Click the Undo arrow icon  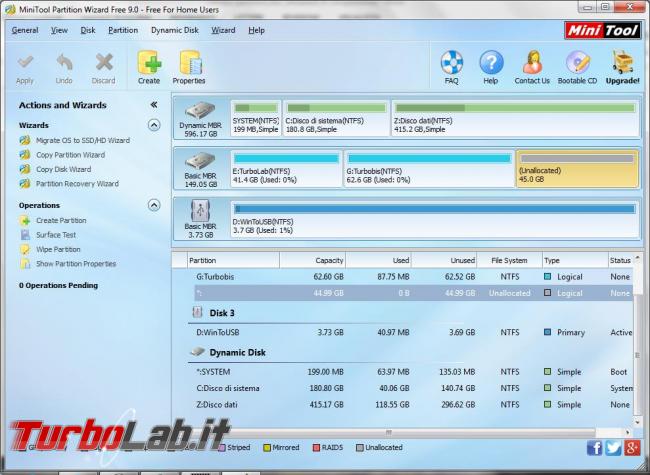pyautogui.click(x=64, y=63)
